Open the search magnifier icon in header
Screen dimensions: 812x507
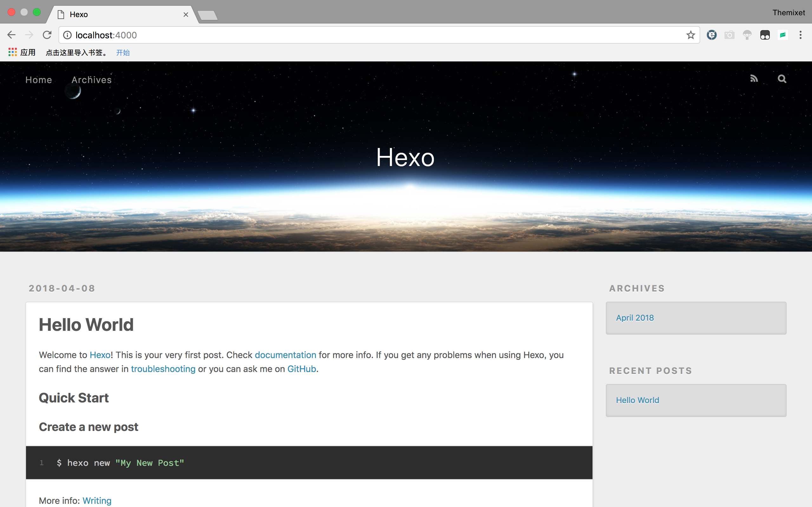[x=782, y=79]
